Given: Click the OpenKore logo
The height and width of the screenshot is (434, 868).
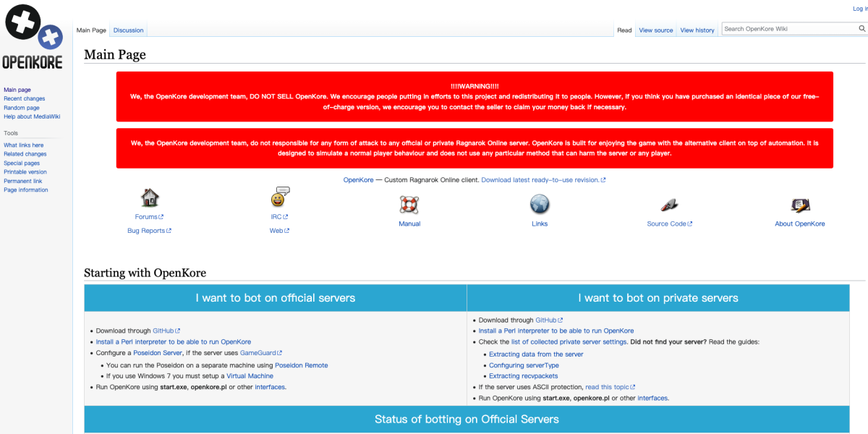Looking at the screenshot, I should point(33,36).
